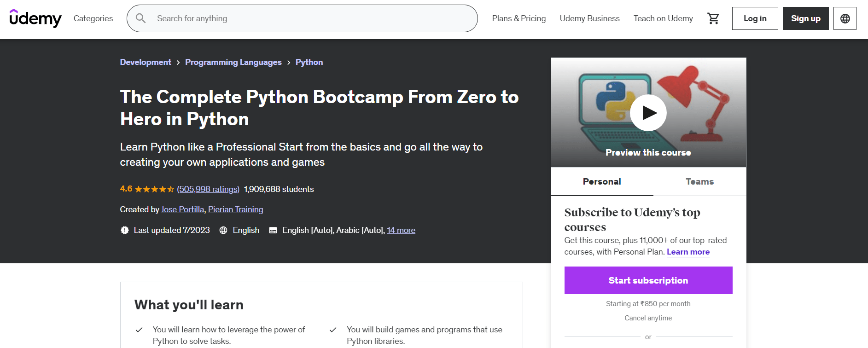Click checkmark beside 'build games' item
868x348 pixels.
point(333,330)
